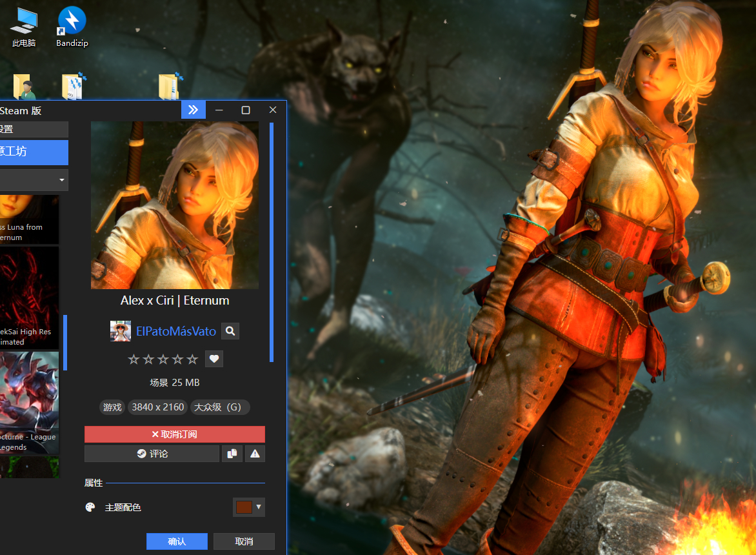This screenshot has width=756, height=555.
Task: Confirm with the 确认 button
Action: pos(177,541)
